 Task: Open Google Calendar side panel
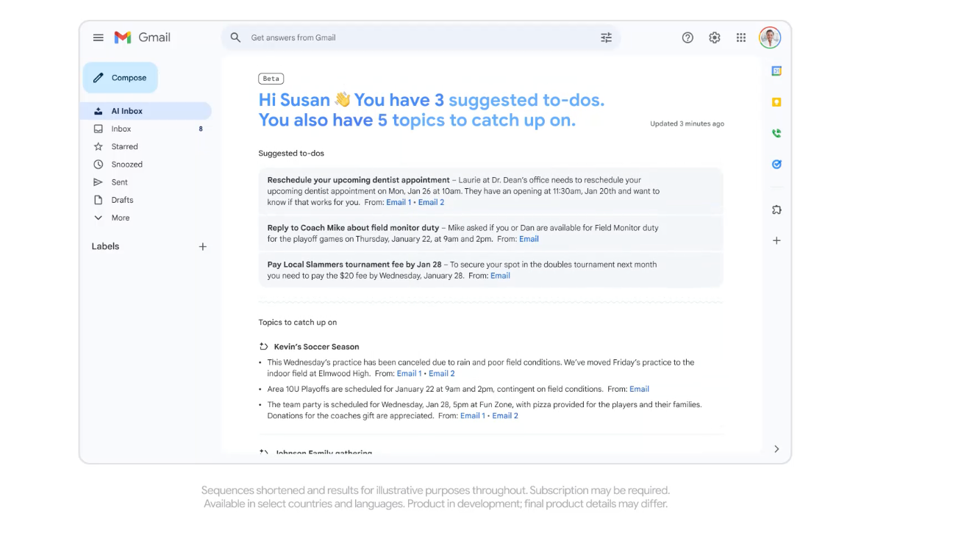click(x=776, y=71)
